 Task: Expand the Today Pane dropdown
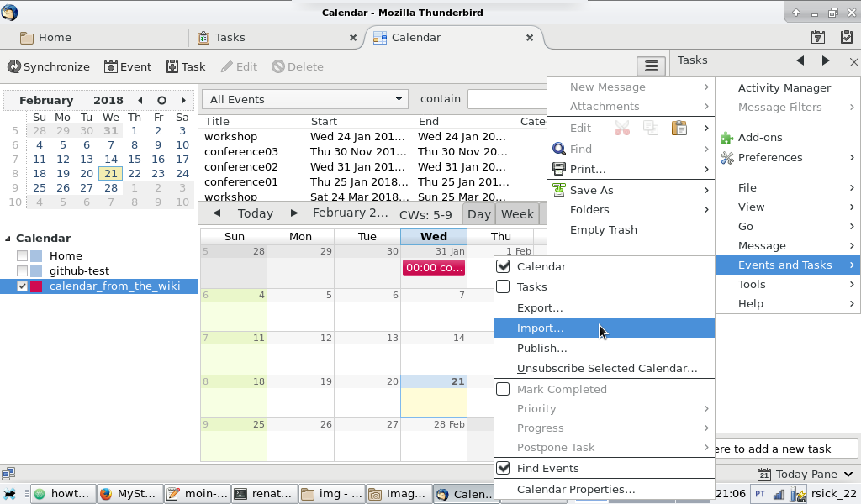click(x=848, y=475)
